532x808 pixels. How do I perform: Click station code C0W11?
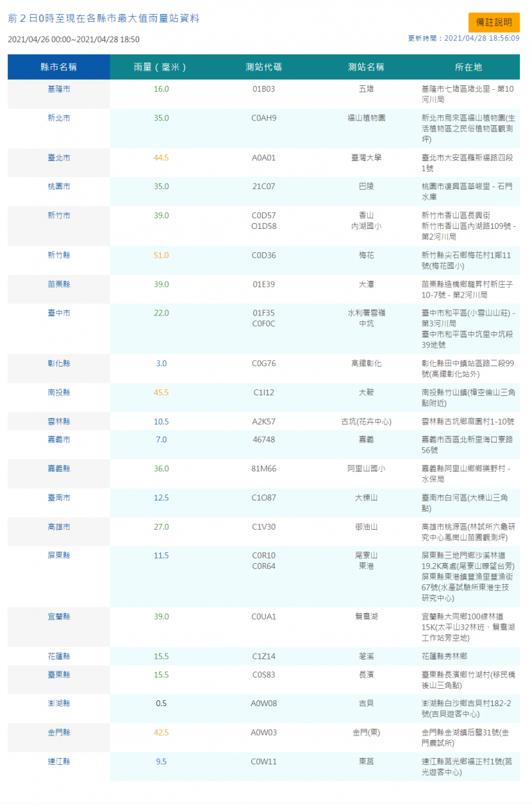tap(264, 761)
